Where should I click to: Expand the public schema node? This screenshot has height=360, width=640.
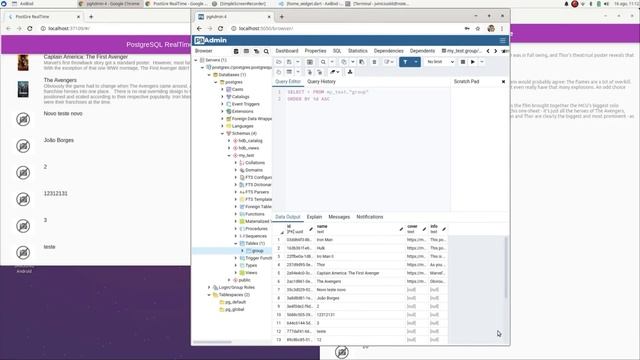(x=229, y=280)
